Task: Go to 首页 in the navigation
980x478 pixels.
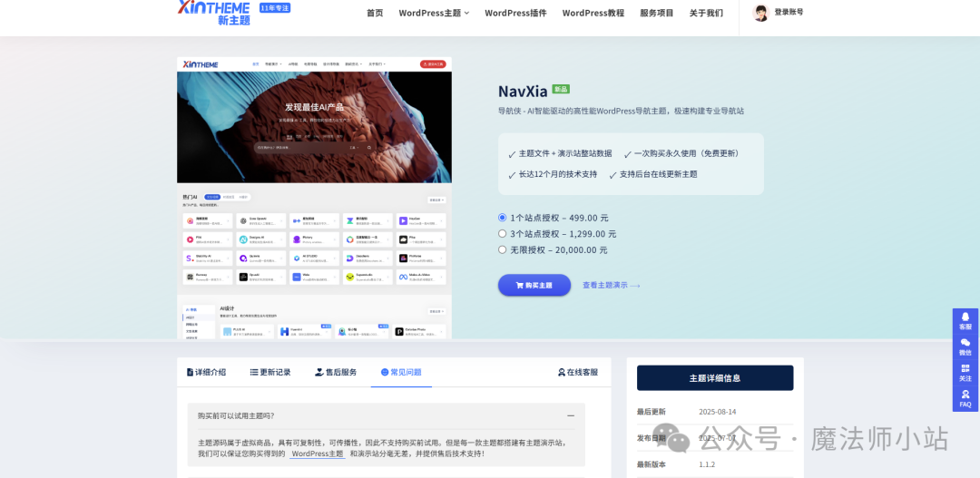Action: coord(375,13)
